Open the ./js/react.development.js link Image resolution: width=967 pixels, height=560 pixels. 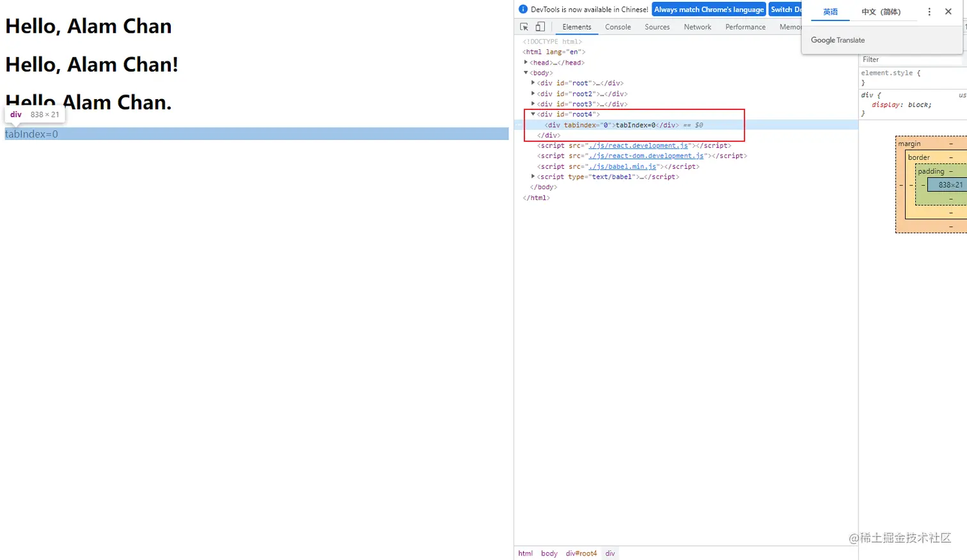pos(639,146)
